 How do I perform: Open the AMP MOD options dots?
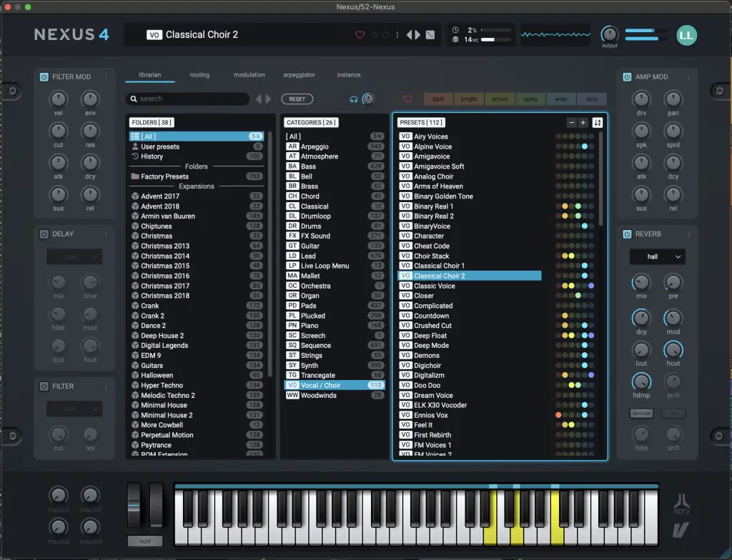pos(688,77)
